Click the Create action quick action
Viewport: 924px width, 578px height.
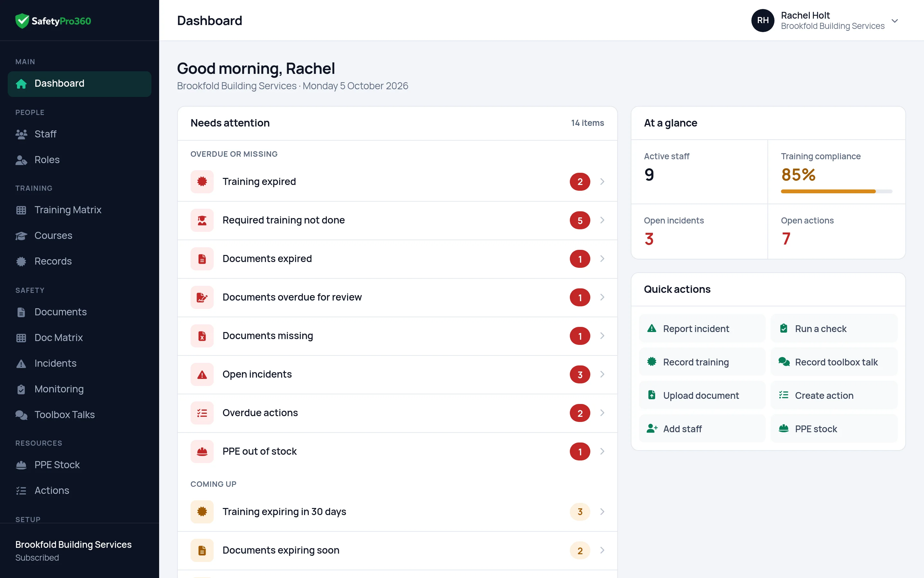coord(834,395)
